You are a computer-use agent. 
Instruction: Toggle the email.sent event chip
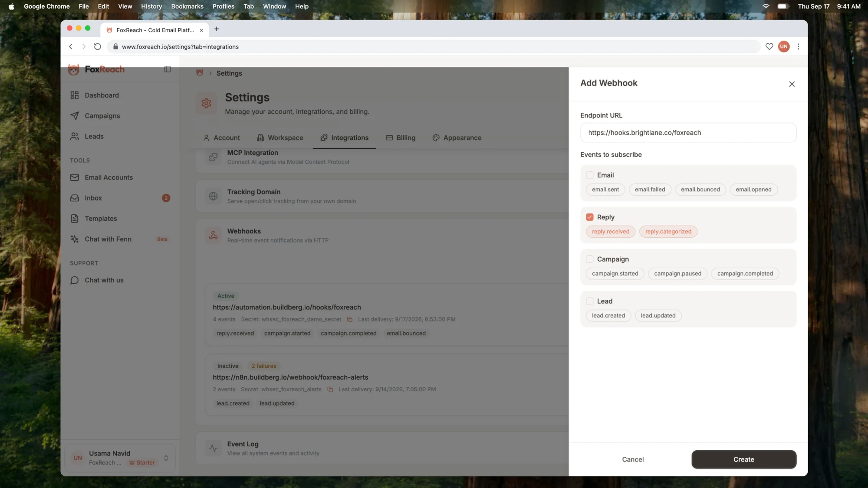(x=605, y=190)
